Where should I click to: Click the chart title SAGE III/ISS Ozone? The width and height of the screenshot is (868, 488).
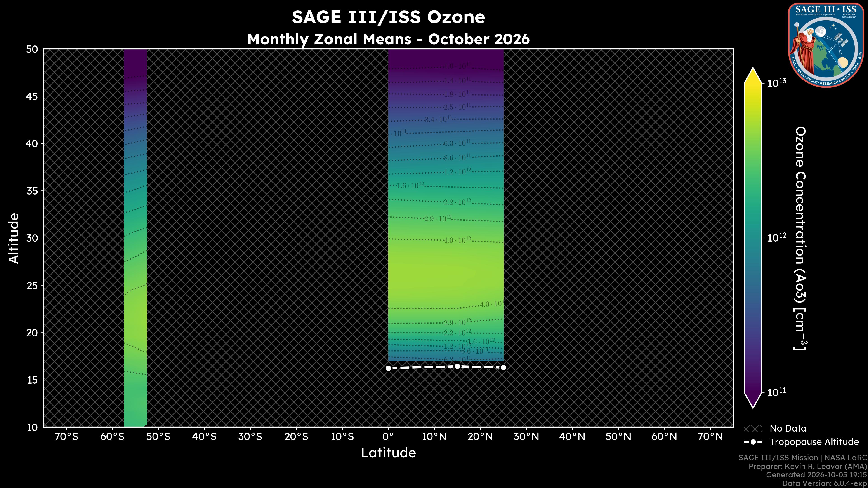point(388,17)
